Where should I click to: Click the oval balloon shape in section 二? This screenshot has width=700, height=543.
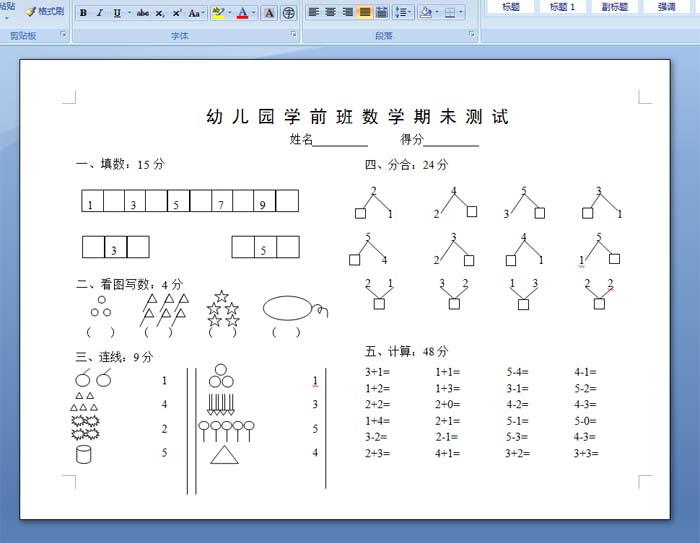click(288, 308)
